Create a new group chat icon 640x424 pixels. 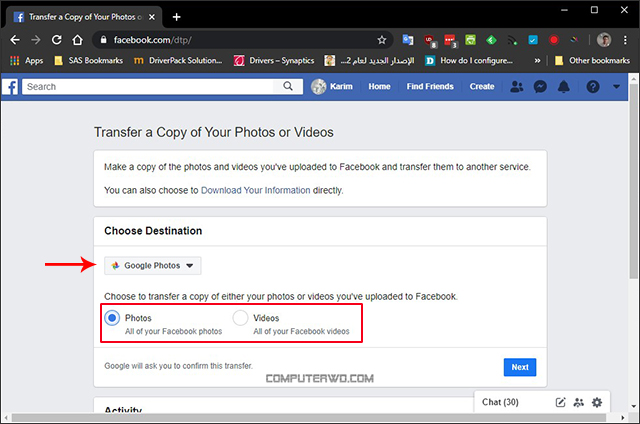tap(578, 402)
